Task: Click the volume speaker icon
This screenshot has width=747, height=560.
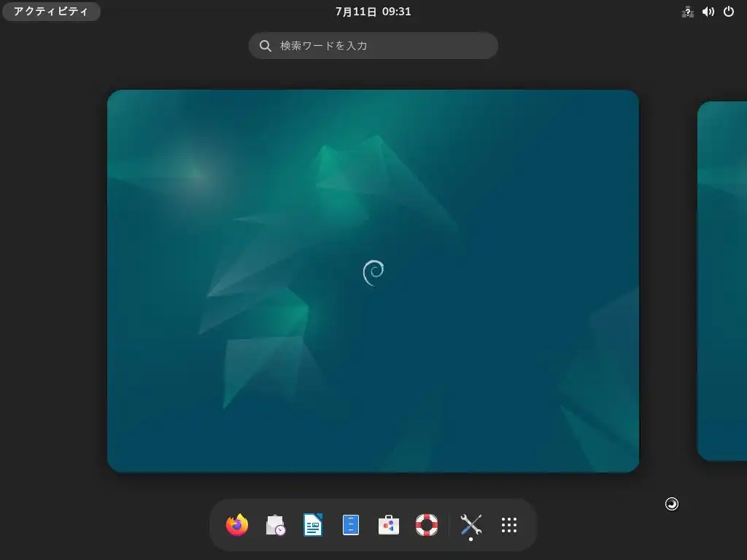Action: click(x=708, y=12)
